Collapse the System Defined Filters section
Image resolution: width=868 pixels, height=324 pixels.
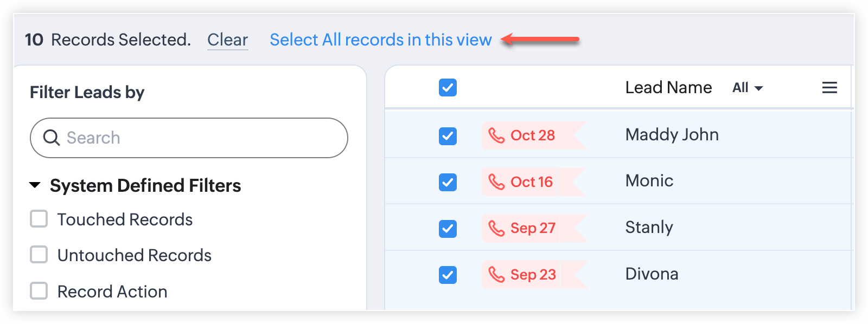point(35,185)
